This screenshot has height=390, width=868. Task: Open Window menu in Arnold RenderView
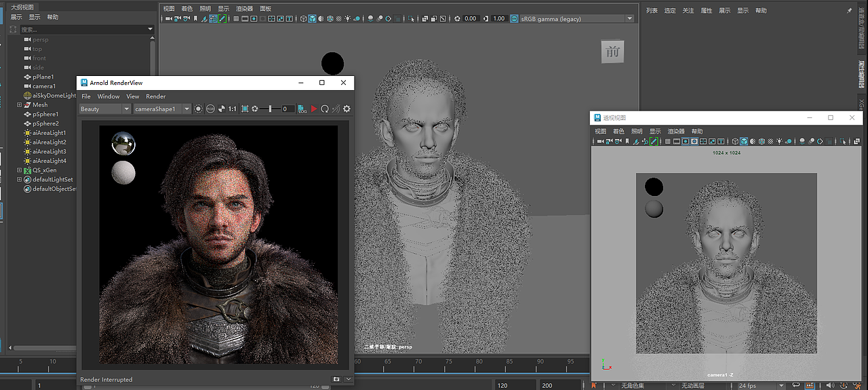108,96
